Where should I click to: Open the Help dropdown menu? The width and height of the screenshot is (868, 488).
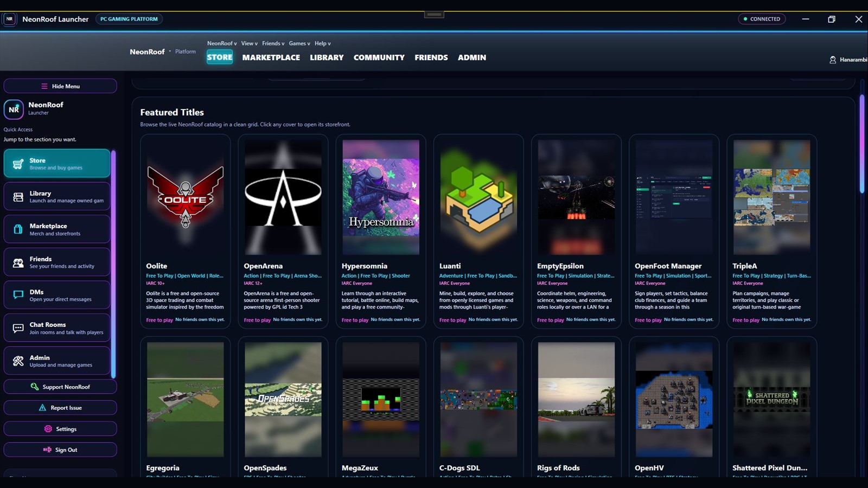pyautogui.click(x=323, y=43)
